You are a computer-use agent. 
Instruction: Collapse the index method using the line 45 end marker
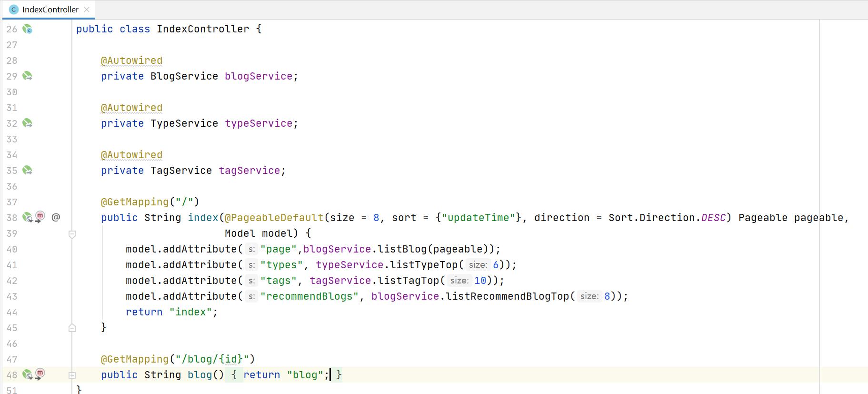point(72,328)
